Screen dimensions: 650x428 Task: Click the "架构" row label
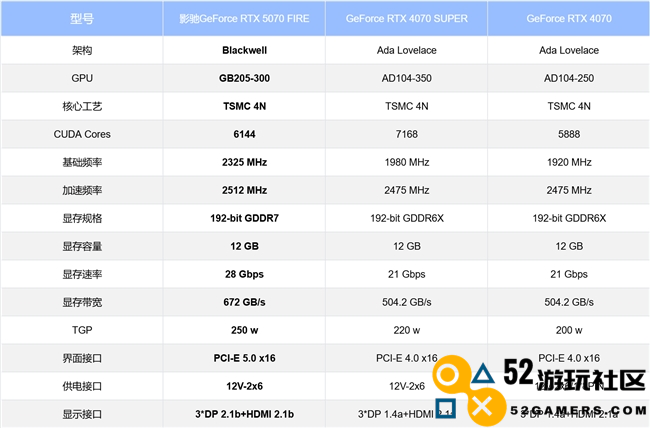(82, 50)
